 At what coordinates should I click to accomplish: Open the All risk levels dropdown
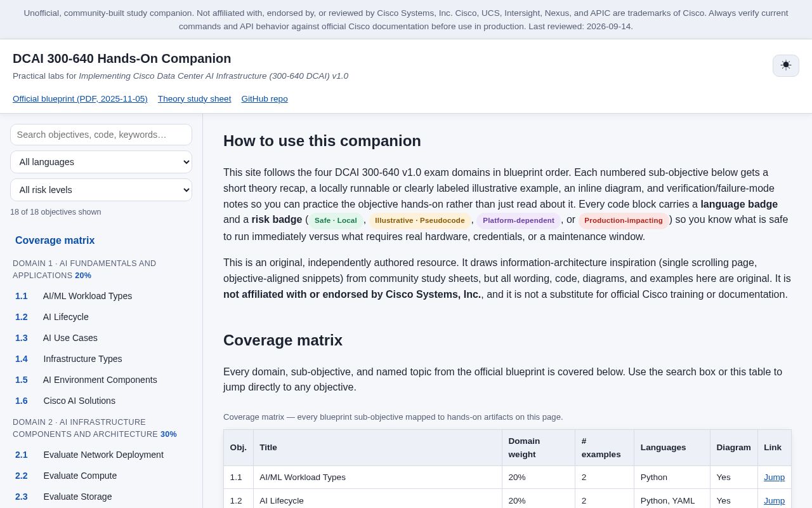pyautogui.click(x=101, y=190)
